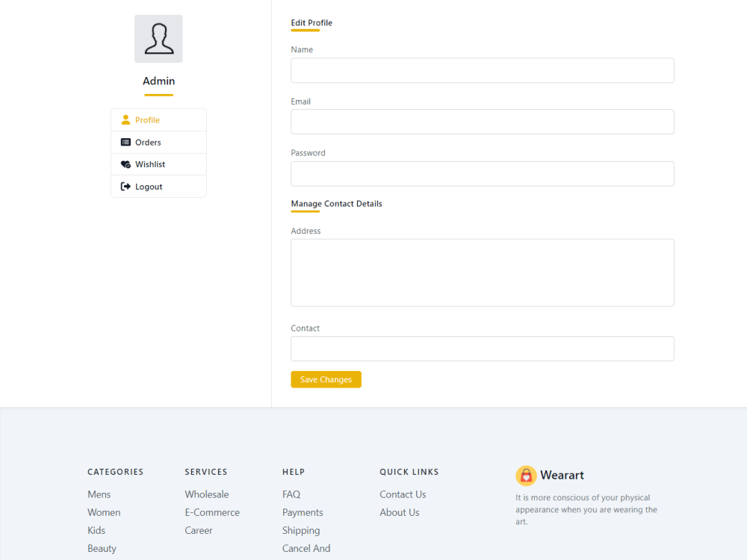Focus the Email input field
Viewport: 747px width, 560px height.
pos(482,122)
